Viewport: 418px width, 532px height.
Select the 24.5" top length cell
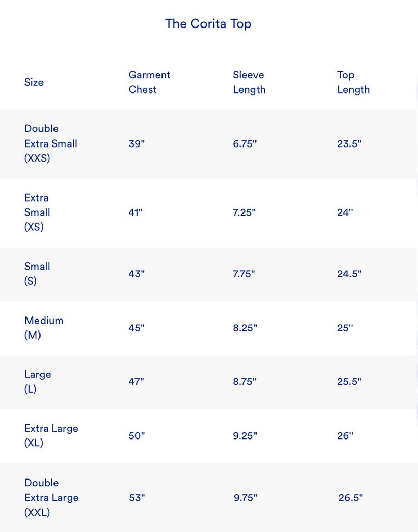[349, 274]
